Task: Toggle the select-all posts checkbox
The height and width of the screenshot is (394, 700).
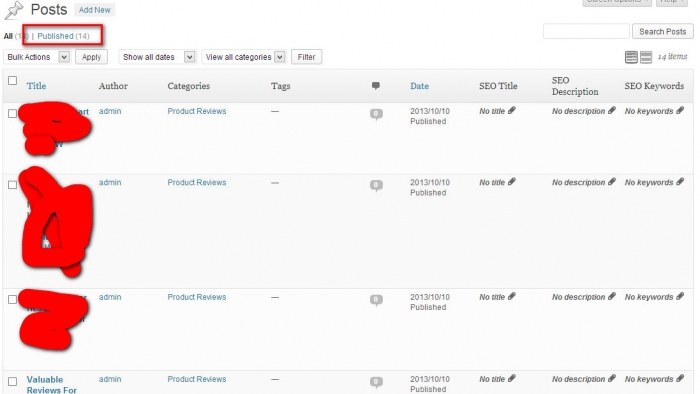Action: pyautogui.click(x=12, y=81)
